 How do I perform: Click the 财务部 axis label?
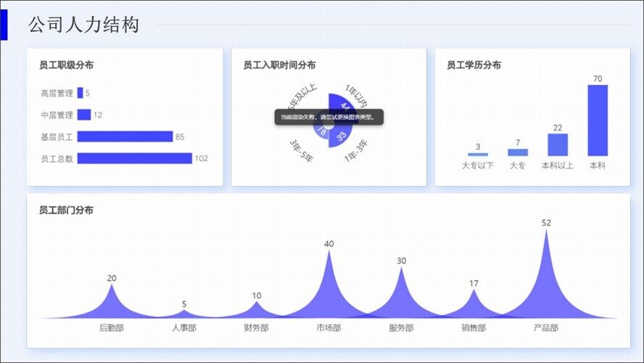pyautogui.click(x=256, y=328)
